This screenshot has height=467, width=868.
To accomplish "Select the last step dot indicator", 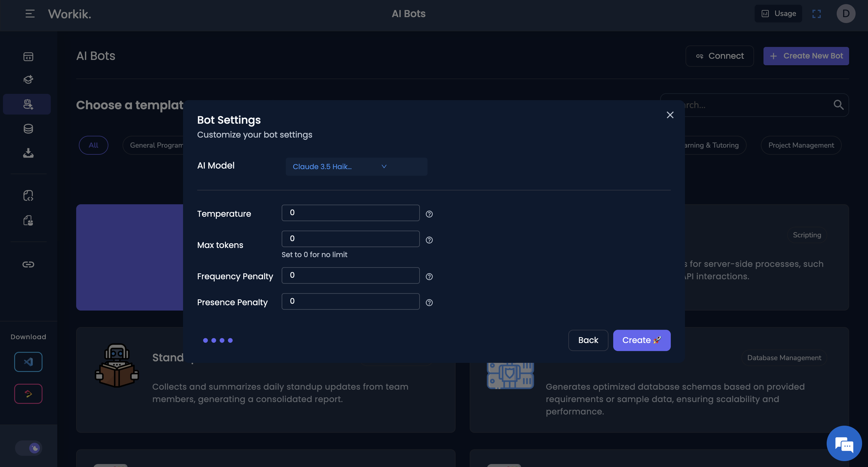I will pos(230,340).
